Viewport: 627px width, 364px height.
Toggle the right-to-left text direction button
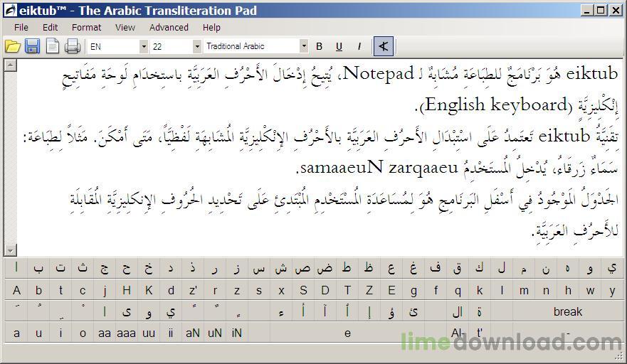[x=384, y=46]
